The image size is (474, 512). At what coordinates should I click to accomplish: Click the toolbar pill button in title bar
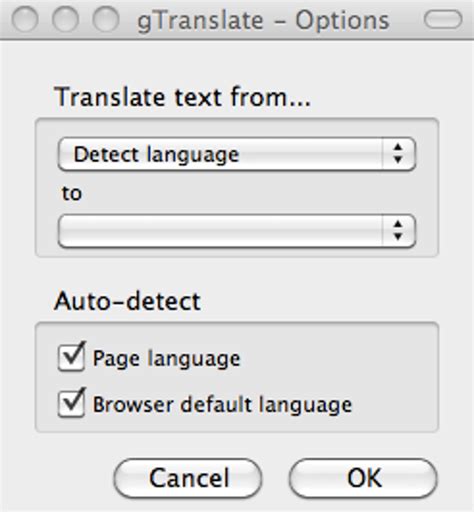tap(443, 19)
